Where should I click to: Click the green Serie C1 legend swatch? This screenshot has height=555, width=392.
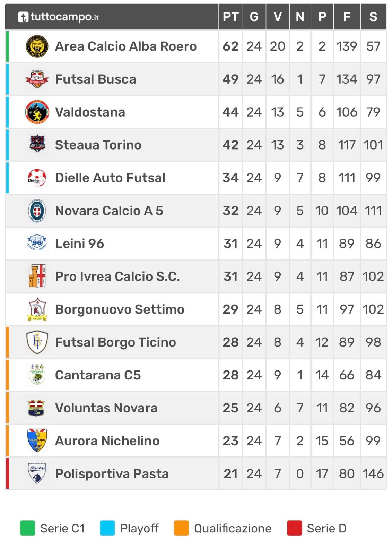(x=28, y=528)
